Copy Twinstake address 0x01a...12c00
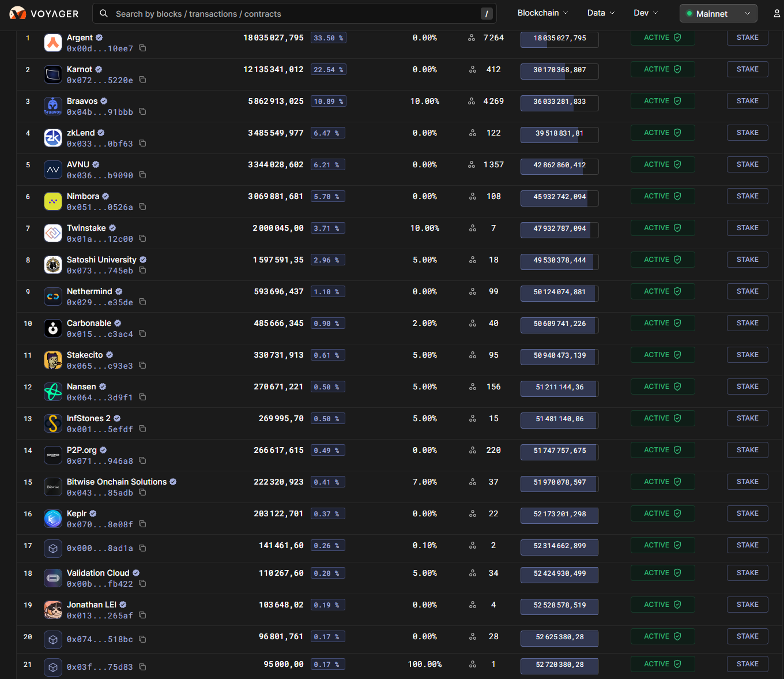This screenshot has height=679, width=784. pos(142,239)
